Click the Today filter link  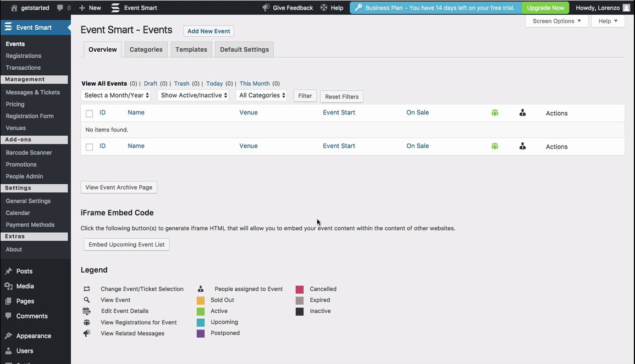(214, 84)
